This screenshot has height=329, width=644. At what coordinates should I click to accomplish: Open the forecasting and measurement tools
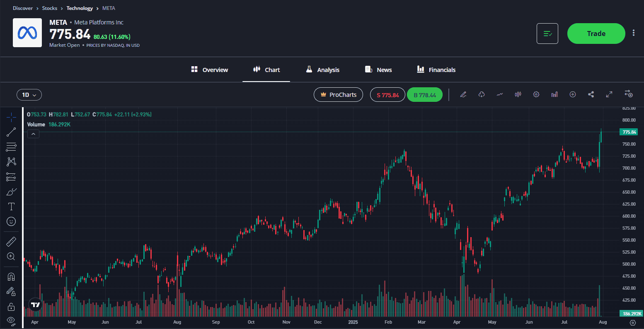tap(11, 177)
